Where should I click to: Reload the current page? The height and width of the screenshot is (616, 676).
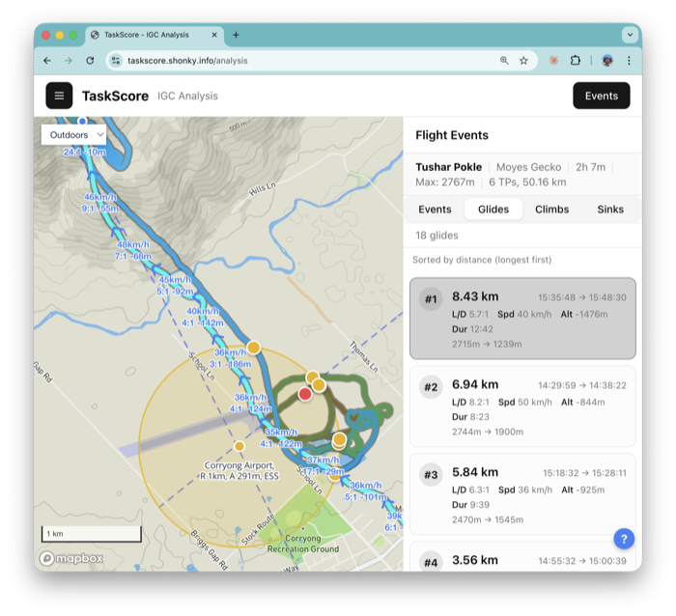click(x=90, y=60)
